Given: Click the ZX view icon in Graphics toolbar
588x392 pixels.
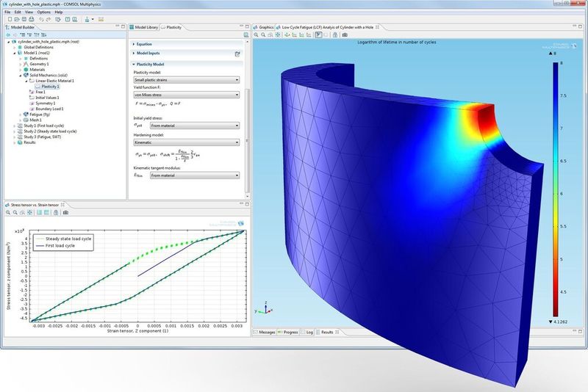Looking at the screenshot, I should pyautogui.click(x=309, y=35).
